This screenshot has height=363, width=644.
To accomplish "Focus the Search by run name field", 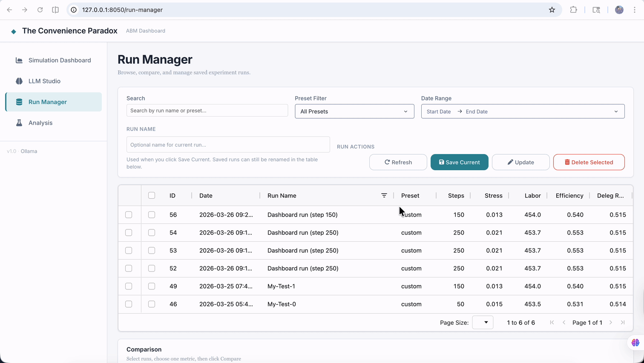I will [207, 111].
